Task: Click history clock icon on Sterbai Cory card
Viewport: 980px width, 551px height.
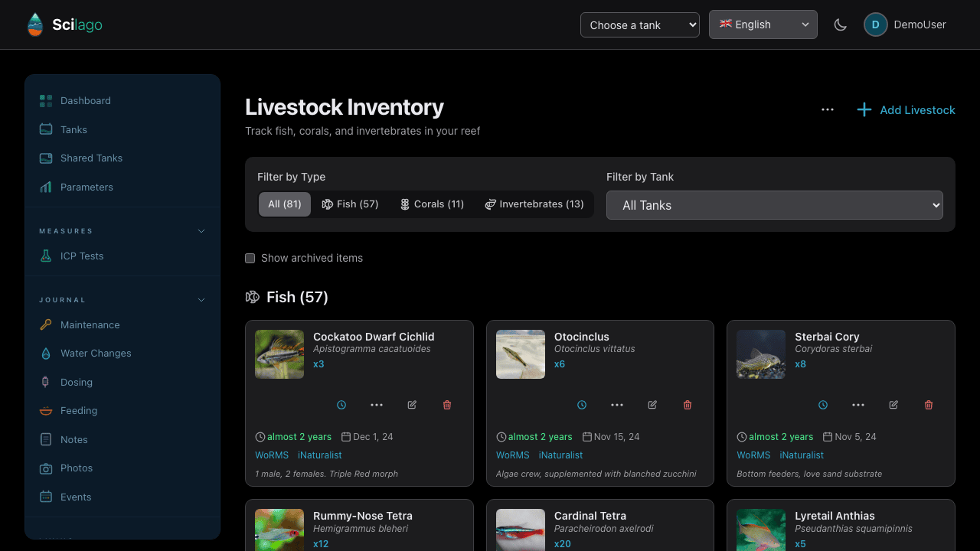Action: 823,405
